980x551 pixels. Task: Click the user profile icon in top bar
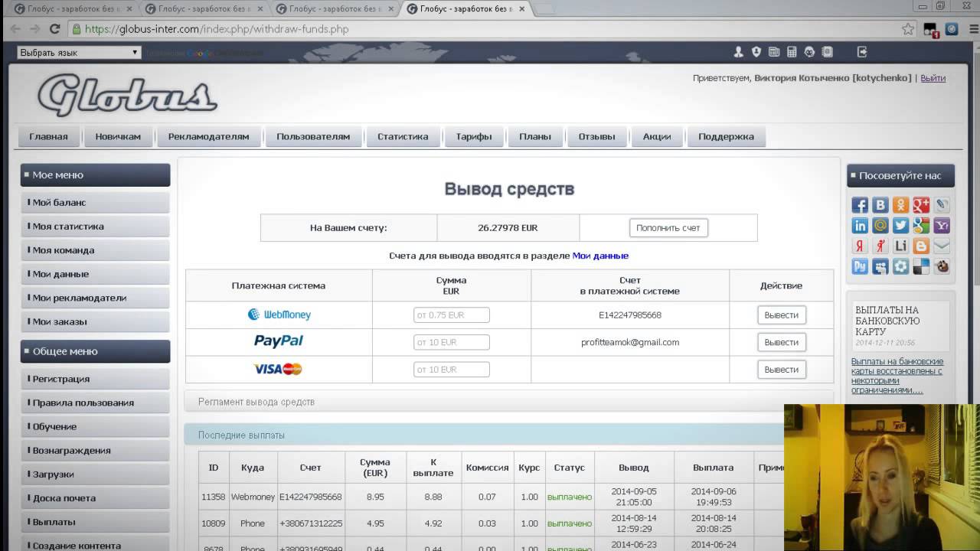(x=738, y=52)
